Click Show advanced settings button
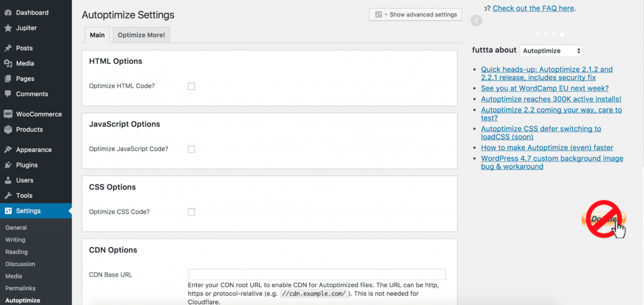The height and width of the screenshot is (305, 644). (x=415, y=14)
